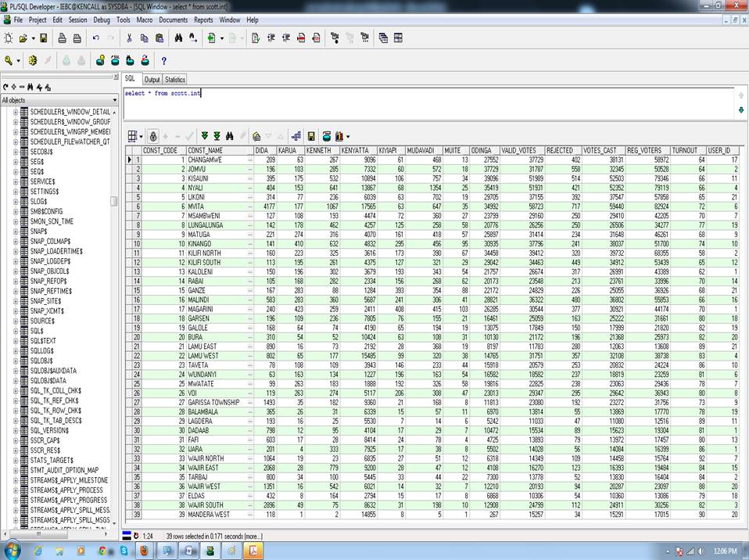
Task: Click the blue question mark Help icon
Action: tap(163, 60)
